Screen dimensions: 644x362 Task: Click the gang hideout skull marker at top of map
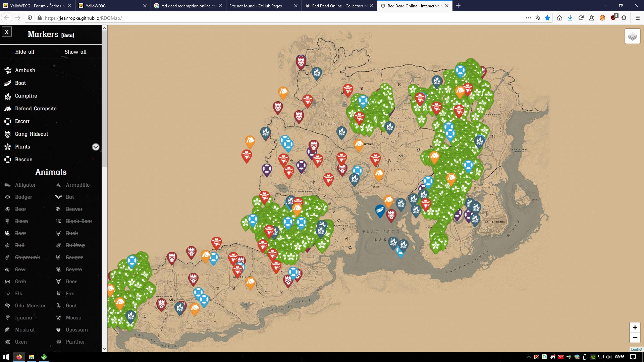(301, 62)
